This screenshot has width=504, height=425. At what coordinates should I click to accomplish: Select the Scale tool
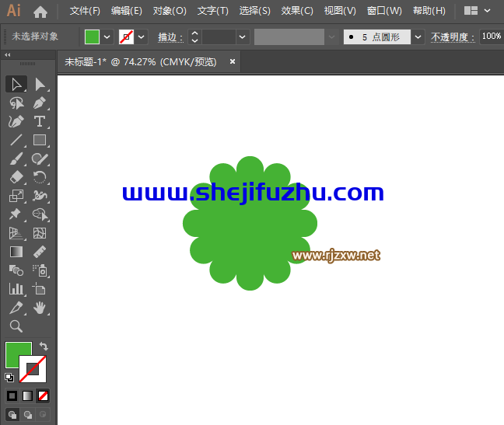tap(16, 196)
